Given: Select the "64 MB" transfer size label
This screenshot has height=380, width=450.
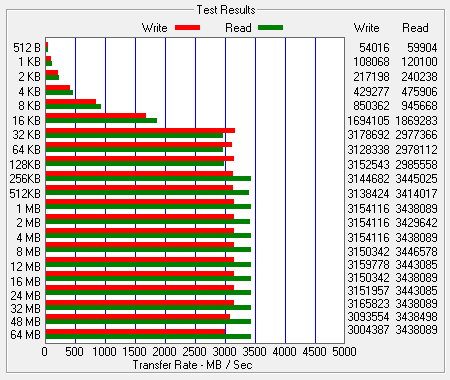Looking at the screenshot, I should coord(25,334).
